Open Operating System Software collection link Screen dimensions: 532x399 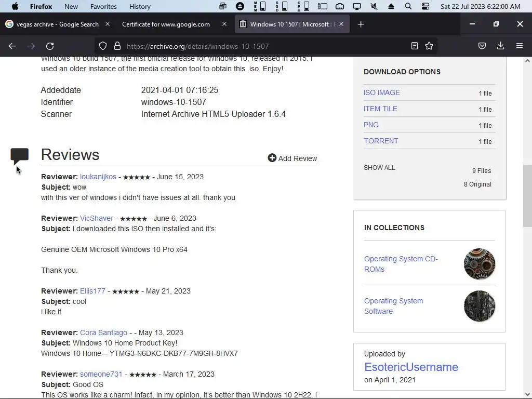tap(394, 306)
